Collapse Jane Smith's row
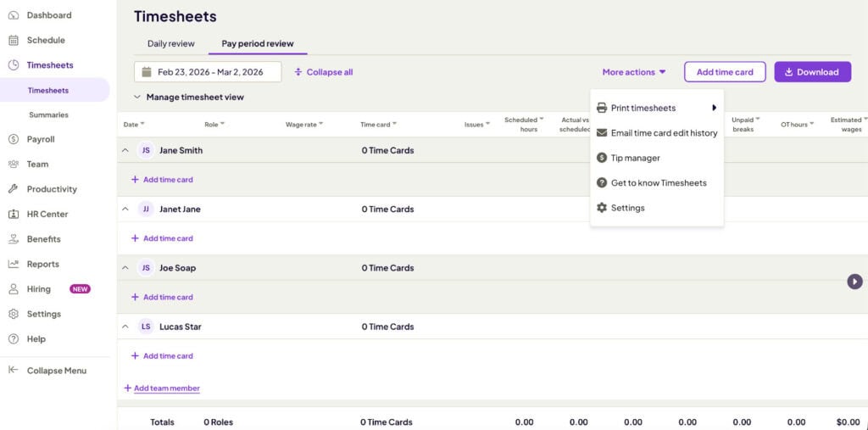 [x=125, y=150]
